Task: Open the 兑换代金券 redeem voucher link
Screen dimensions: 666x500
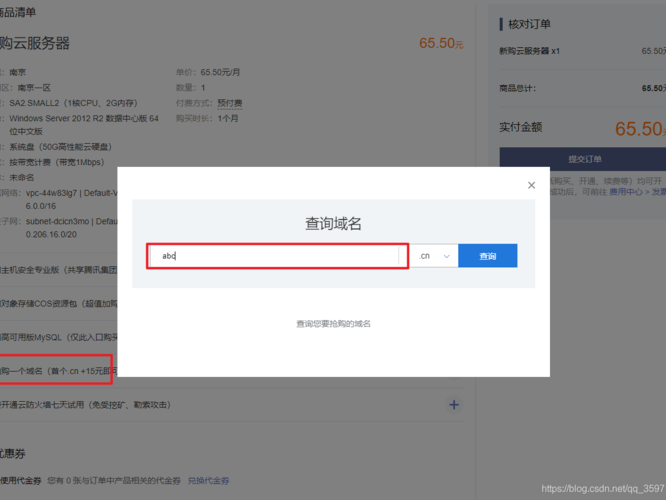Action: coord(208,480)
